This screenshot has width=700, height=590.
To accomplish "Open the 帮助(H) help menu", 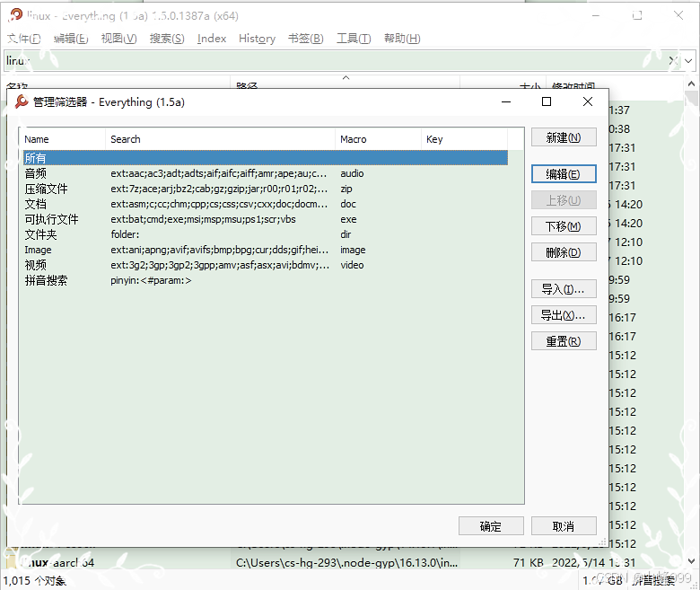I will coord(402,39).
